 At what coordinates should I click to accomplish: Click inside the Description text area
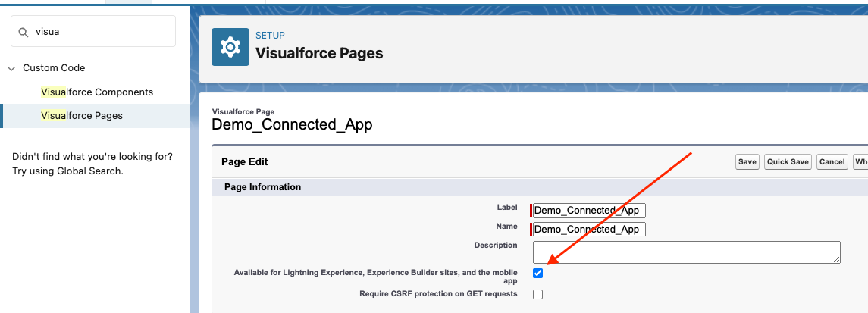coord(686,252)
